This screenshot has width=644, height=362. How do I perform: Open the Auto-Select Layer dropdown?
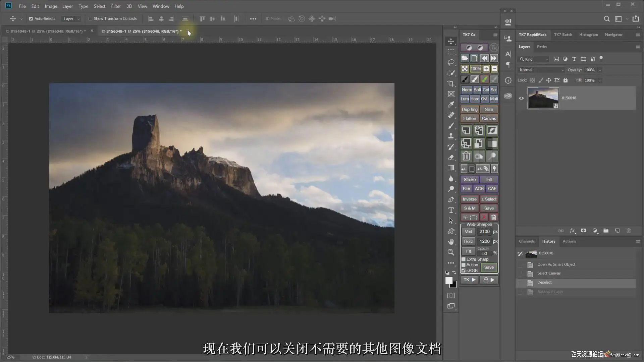71,19
